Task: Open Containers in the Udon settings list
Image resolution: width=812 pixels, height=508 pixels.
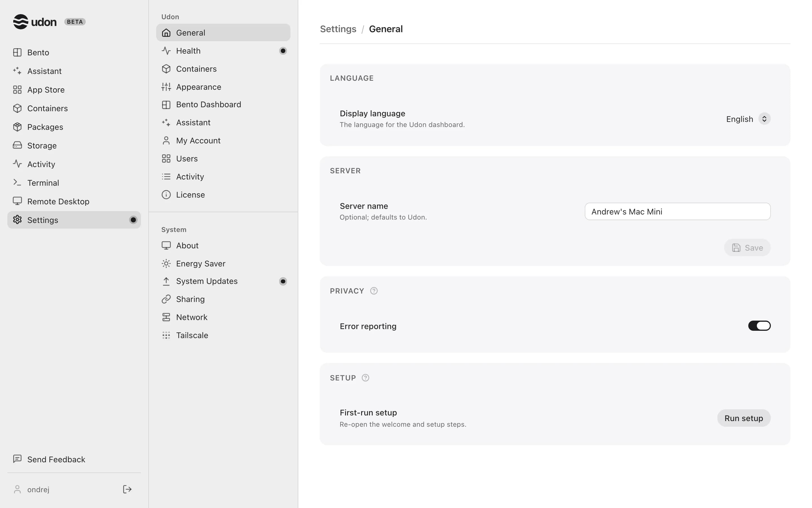Action: coord(223,69)
